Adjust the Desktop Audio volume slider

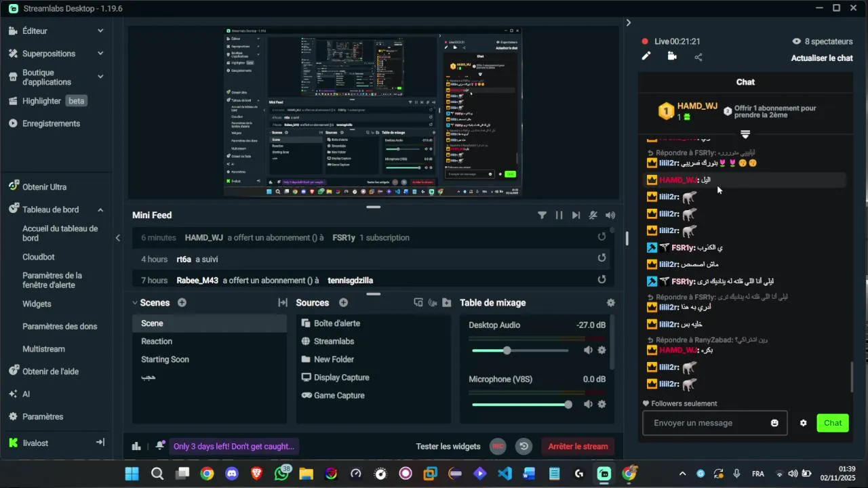[520, 350]
